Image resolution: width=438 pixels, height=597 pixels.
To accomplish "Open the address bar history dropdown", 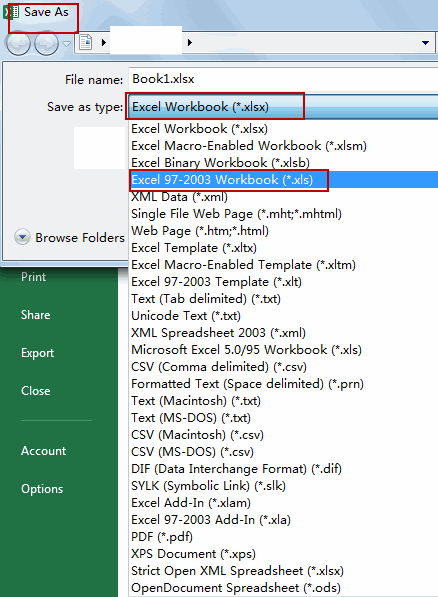I will pos(426,43).
